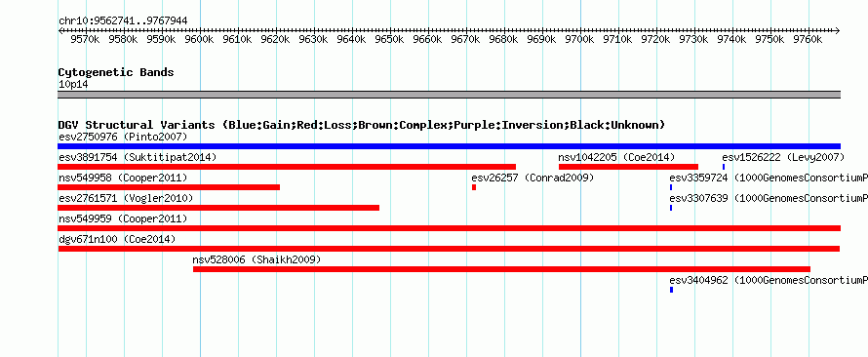Screen dimensions: 868x357
Task: Open the nsv549958 (Cooper2011) label
Action: click(123, 178)
